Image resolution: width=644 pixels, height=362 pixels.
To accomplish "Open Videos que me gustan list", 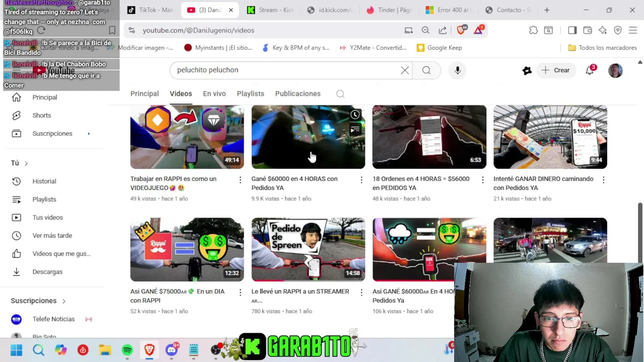I will 61,253.
